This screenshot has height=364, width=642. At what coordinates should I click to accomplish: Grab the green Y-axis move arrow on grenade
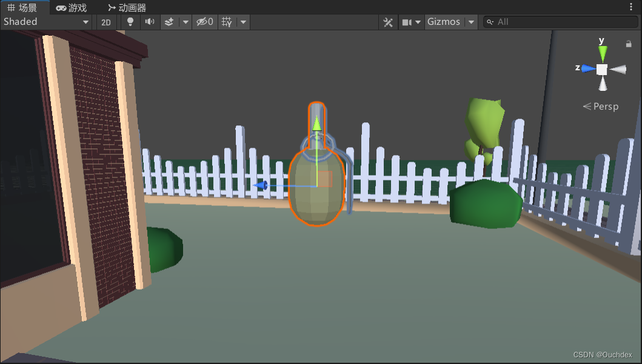click(x=316, y=124)
